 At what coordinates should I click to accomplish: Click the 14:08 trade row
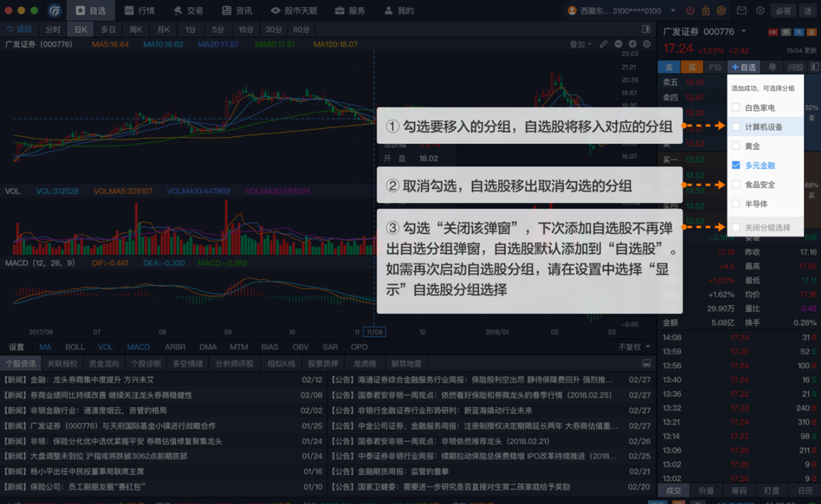(738, 337)
